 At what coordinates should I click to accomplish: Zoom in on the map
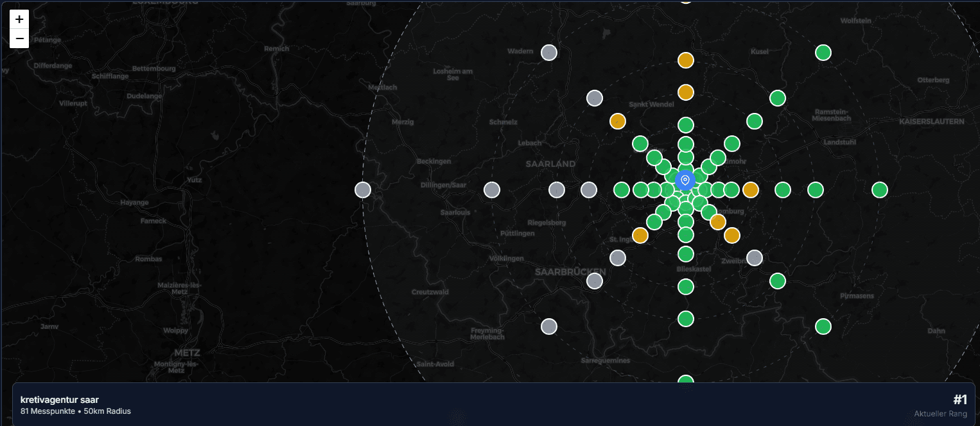19,19
